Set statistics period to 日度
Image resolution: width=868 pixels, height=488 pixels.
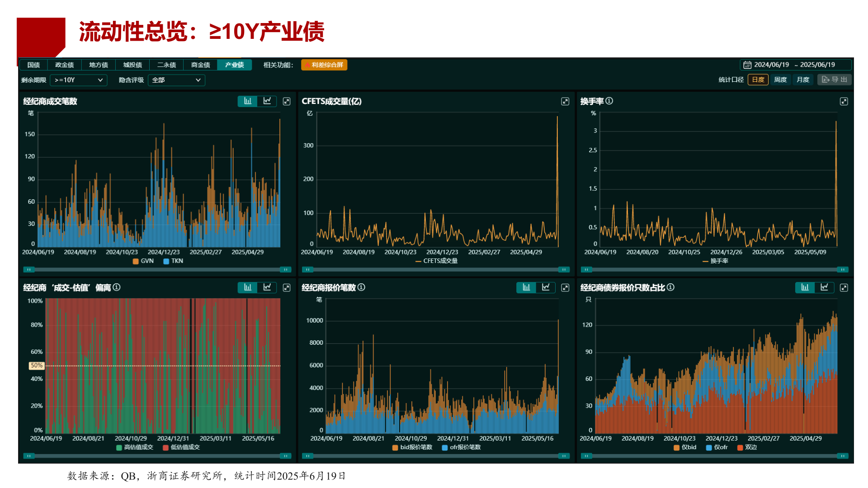(x=758, y=80)
